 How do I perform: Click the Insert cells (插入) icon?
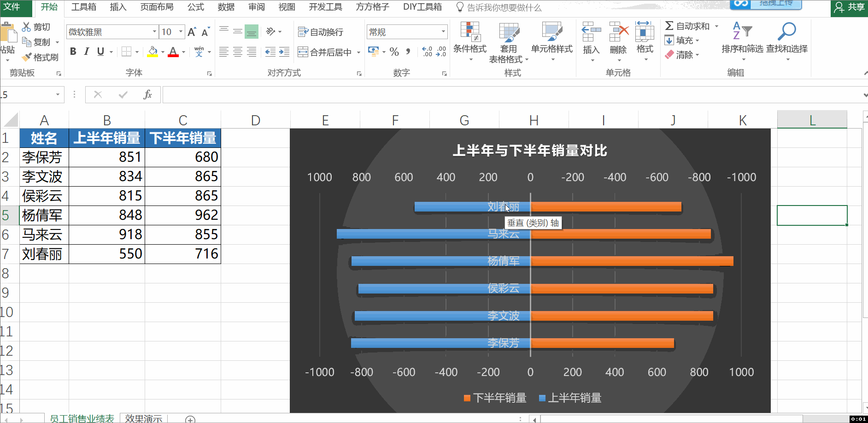click(591, 32)
